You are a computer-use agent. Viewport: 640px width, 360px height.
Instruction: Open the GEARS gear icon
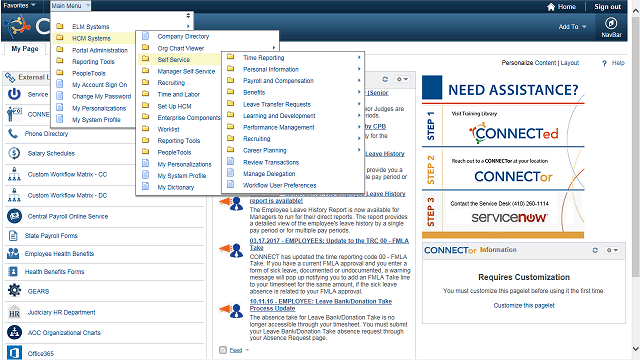(x=14, y=290)
